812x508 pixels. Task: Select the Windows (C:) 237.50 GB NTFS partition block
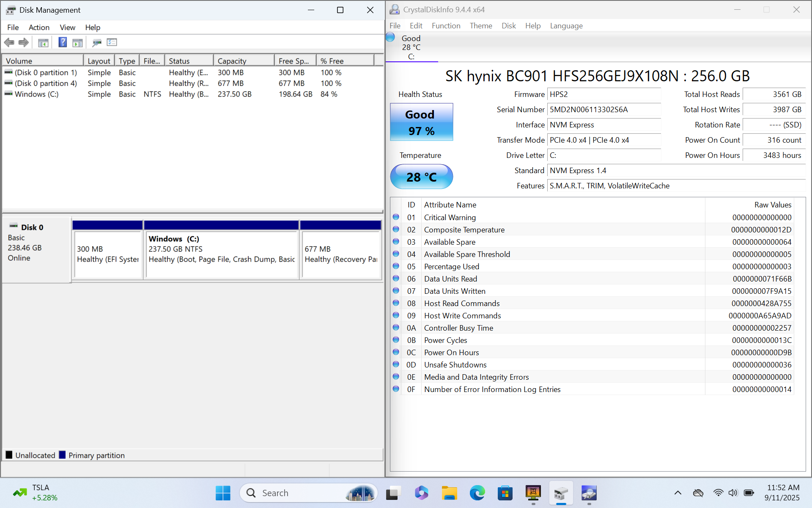222,254
